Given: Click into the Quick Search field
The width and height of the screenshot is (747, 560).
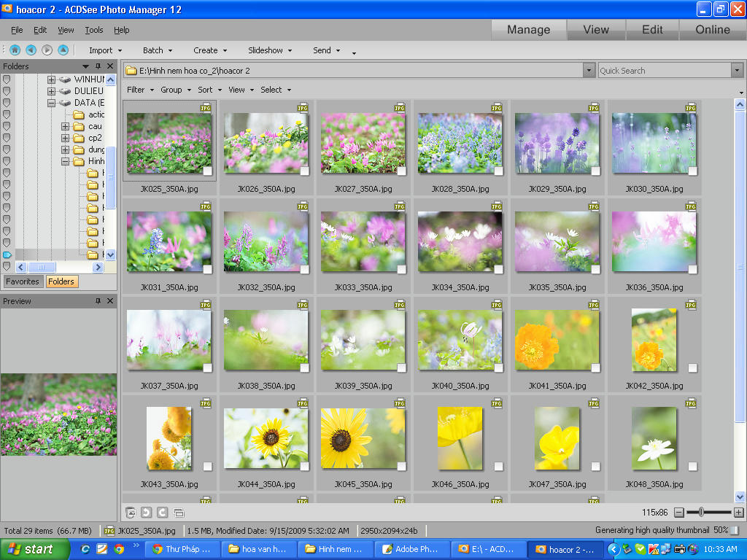Looking at the screenshot, I should pyautogui.click(x=665, y=71).
